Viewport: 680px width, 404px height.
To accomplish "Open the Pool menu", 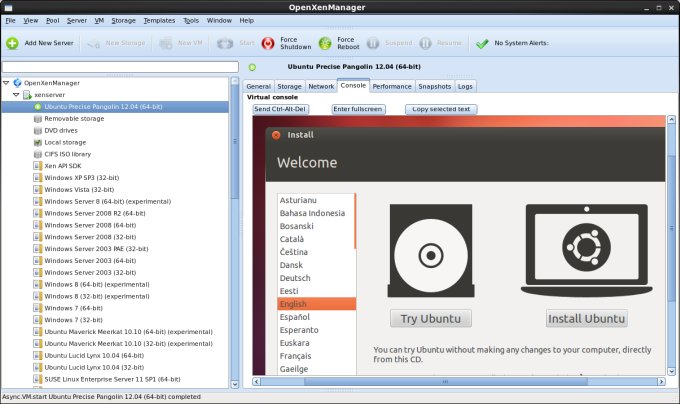I will pos(52,20).
